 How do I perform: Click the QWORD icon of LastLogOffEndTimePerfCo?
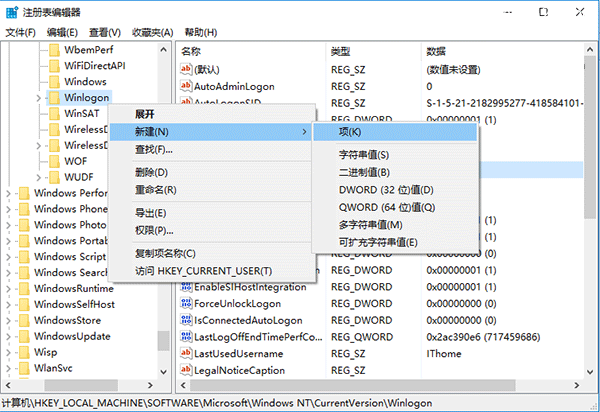click(186, 337)
